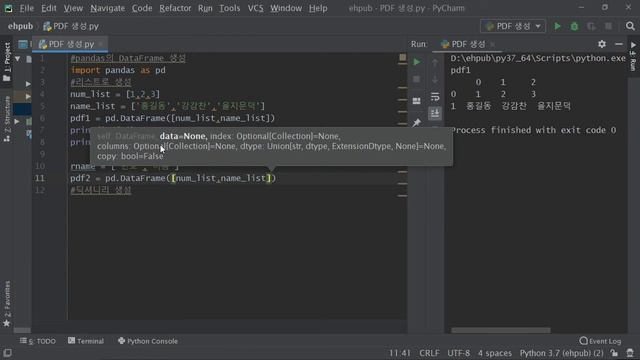Open the Edit menu
The height and width of the screenshot is (360, 640).
[x=49, y=8]
